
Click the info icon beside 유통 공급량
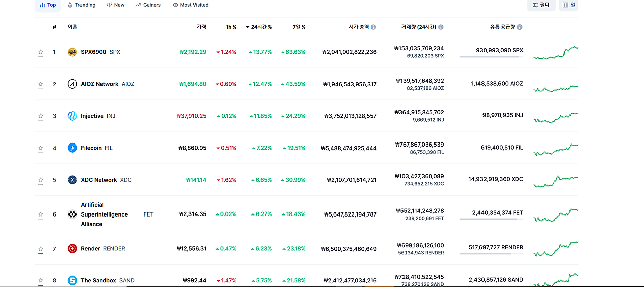(520, 27)
